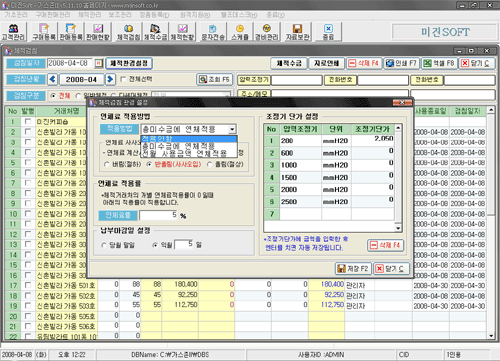Select the 익월 next-month due date radio
The width and height of the screenshot is (500, 361).
coord(155,245)
